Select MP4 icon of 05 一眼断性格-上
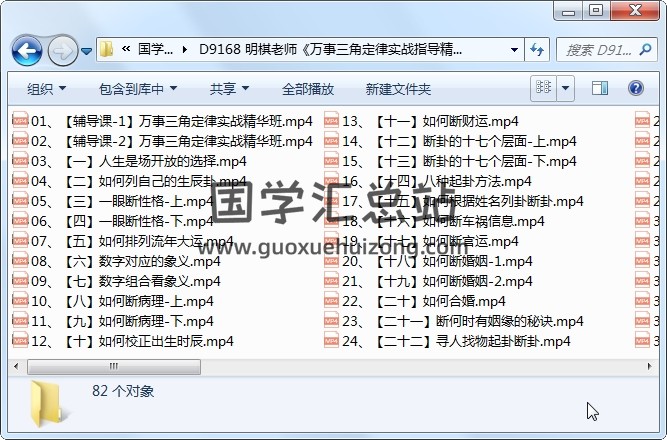 tap(20, 201)
